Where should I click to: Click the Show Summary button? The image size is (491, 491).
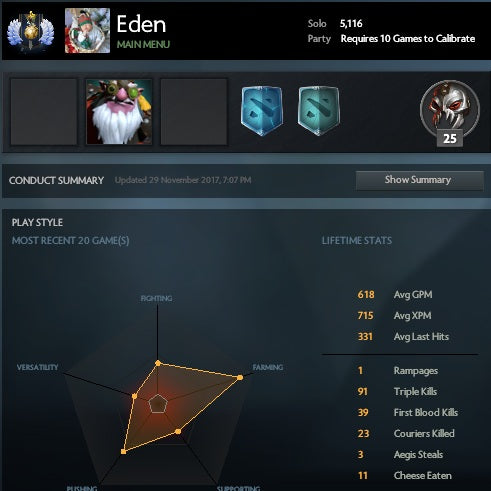coord(420,180)
